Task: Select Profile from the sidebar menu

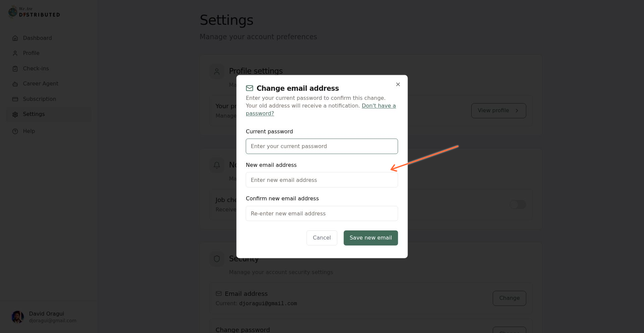Action: 31,53
